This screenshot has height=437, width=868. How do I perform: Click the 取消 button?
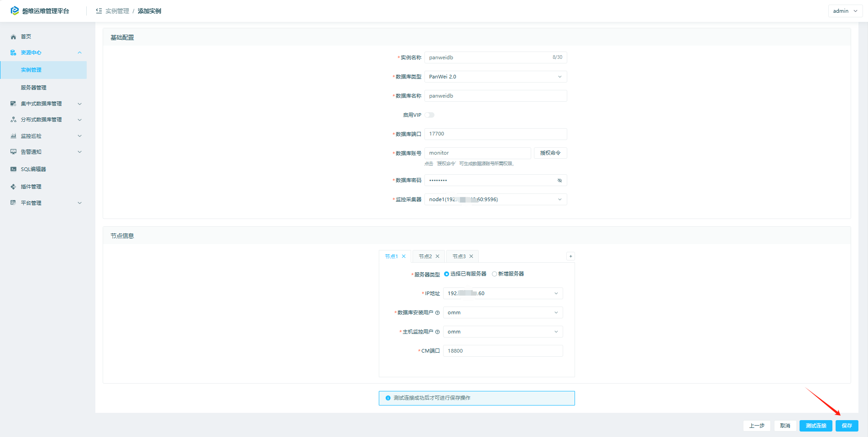[x=785, y=426]
